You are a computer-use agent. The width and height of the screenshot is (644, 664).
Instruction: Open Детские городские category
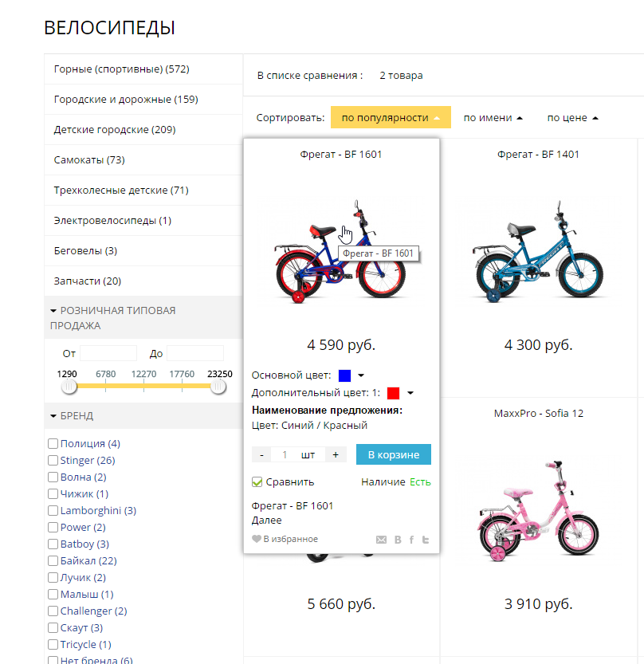click(x=115, y=130)
